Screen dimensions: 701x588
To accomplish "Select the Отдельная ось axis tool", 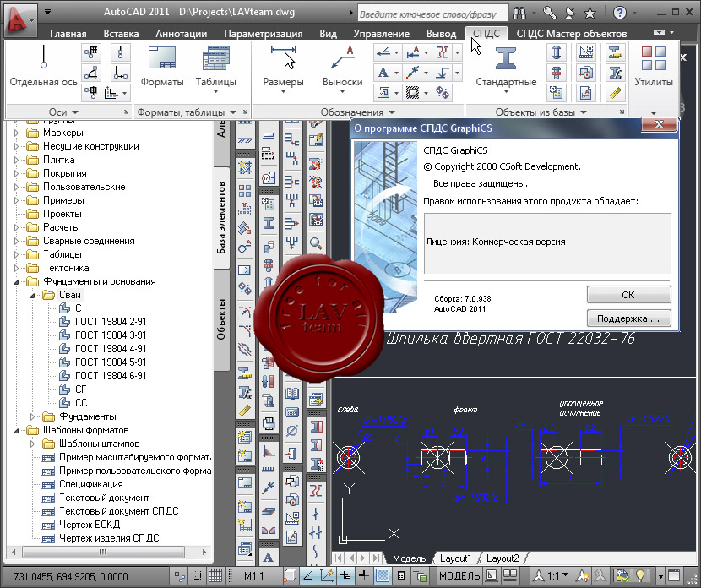I will click(x=43, y=66).
